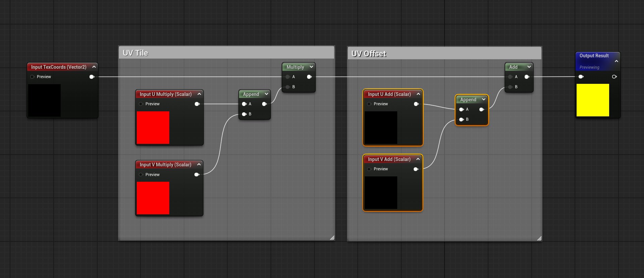644x278 pixels.
Task: Click output pin of UV Offset Append node
Action: [x=482, y=109]
